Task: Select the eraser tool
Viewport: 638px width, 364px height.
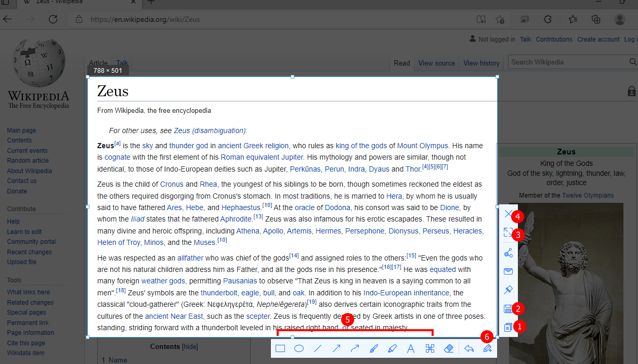Action: [449, 348]
